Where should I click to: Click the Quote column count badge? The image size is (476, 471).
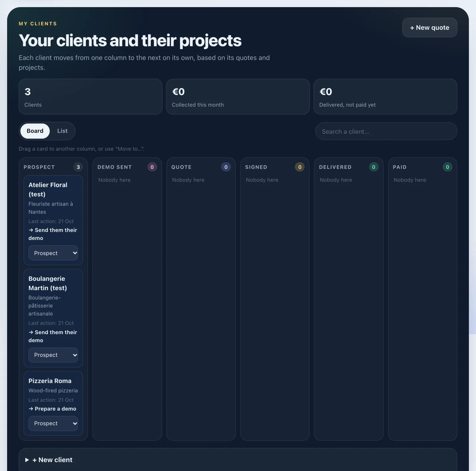pos(226,167)
